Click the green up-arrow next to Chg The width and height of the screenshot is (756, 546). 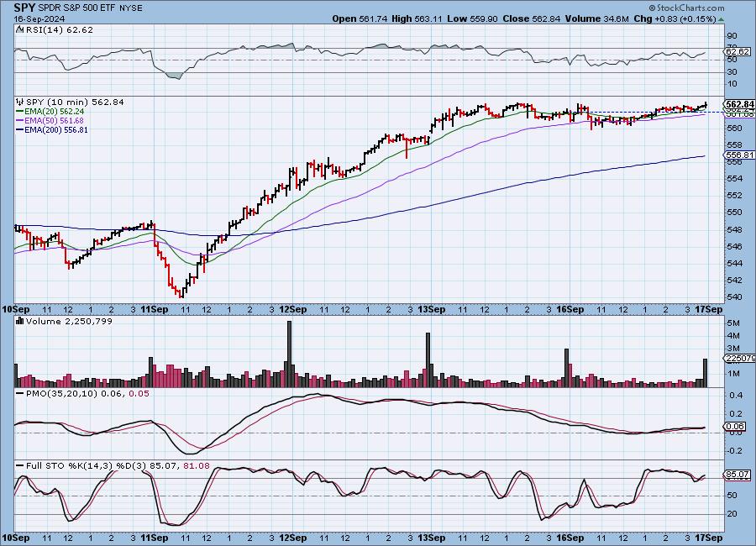click(x=722, y=19)
